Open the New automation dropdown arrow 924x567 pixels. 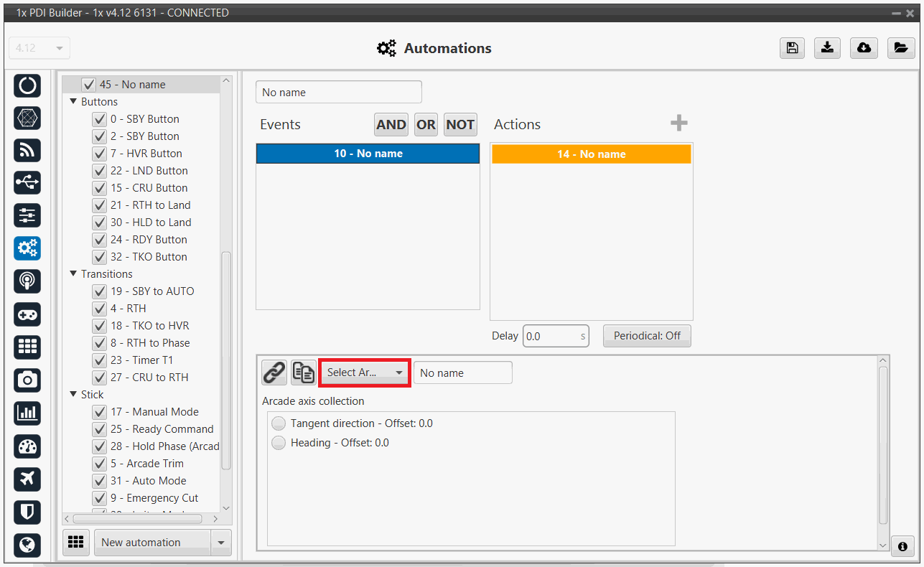click(x=221, y=543)
